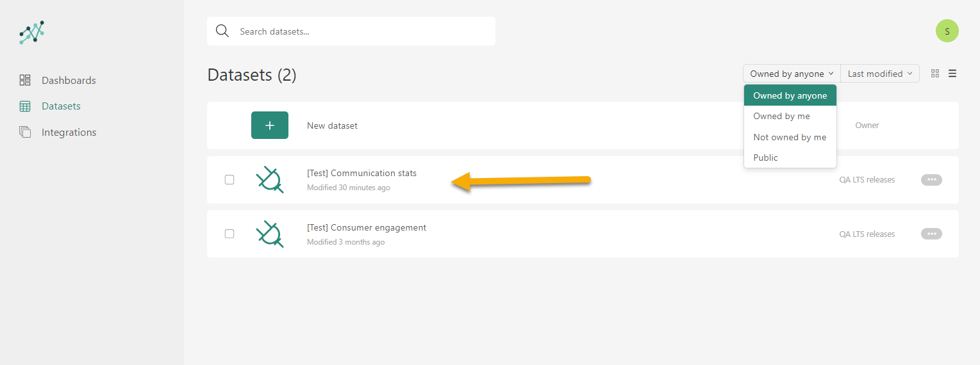Click the Integrations stack icon

tap(25, 133)
